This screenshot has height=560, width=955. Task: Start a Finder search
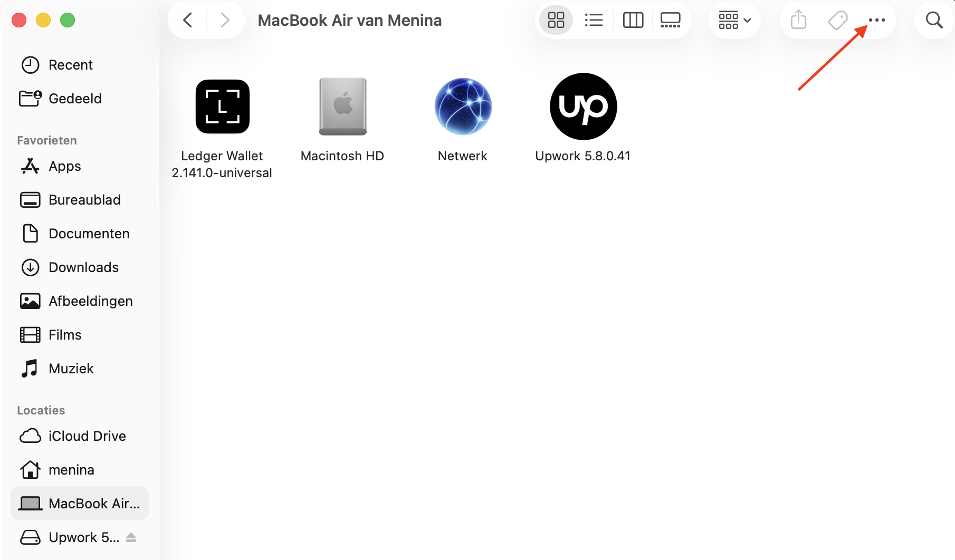tap(933, 20)
